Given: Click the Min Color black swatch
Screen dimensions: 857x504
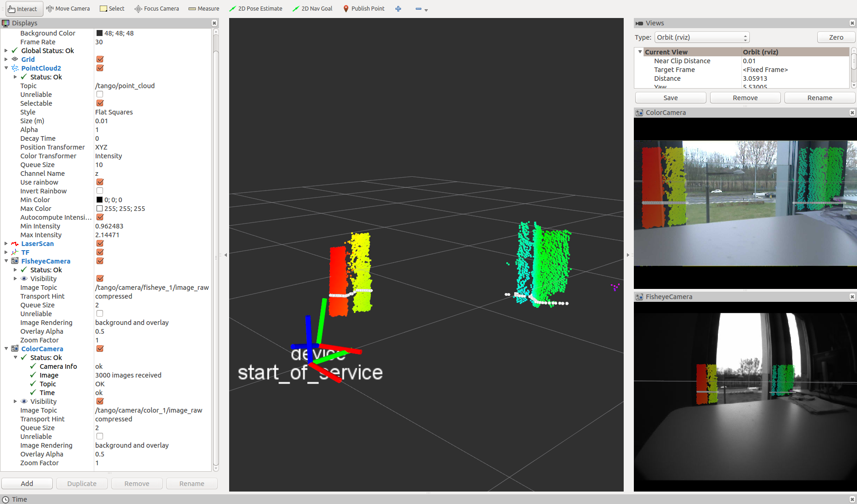Looking at the screenshot, I should pyautogui.click(x=99, y=200).
